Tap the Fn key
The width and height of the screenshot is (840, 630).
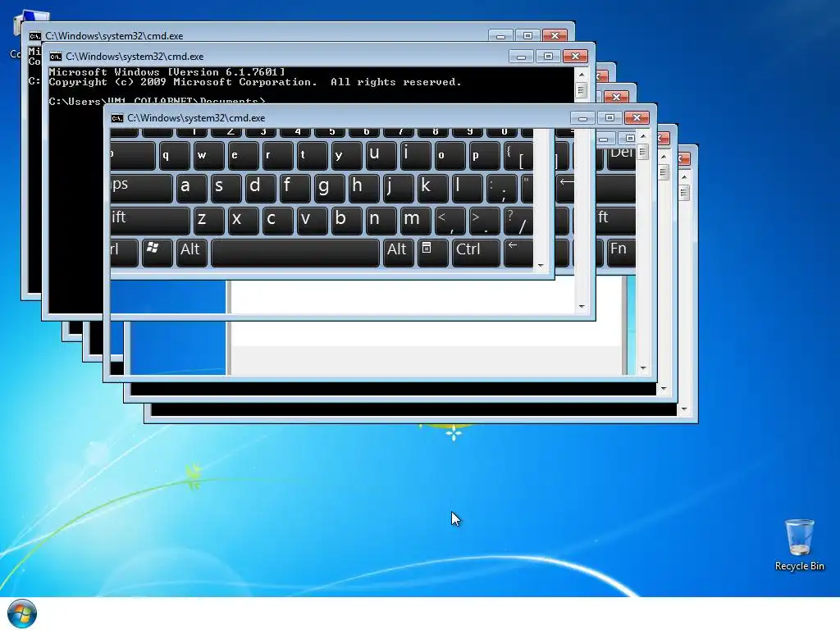(620, 253)
